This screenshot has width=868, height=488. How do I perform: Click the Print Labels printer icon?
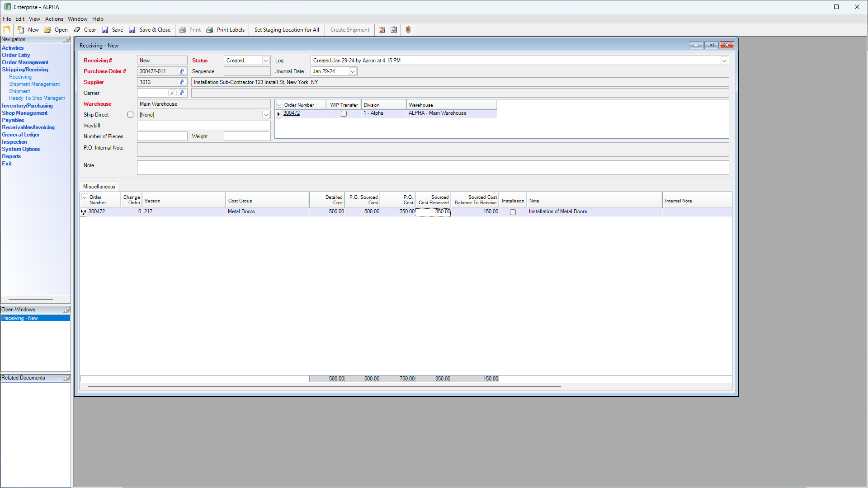pyautogui.click(x=210, y=30)
